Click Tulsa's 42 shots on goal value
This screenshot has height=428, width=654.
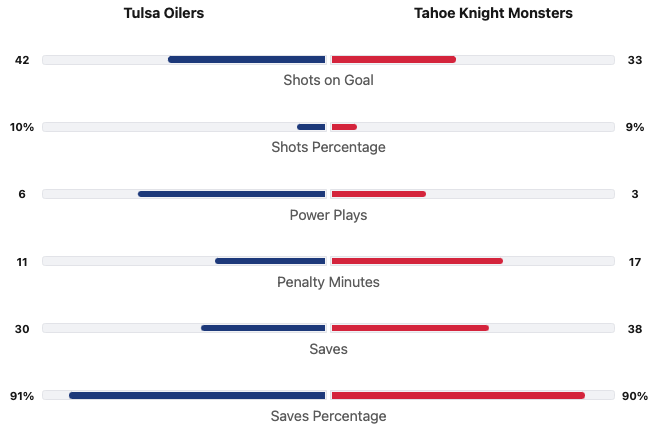coord(22,60)
